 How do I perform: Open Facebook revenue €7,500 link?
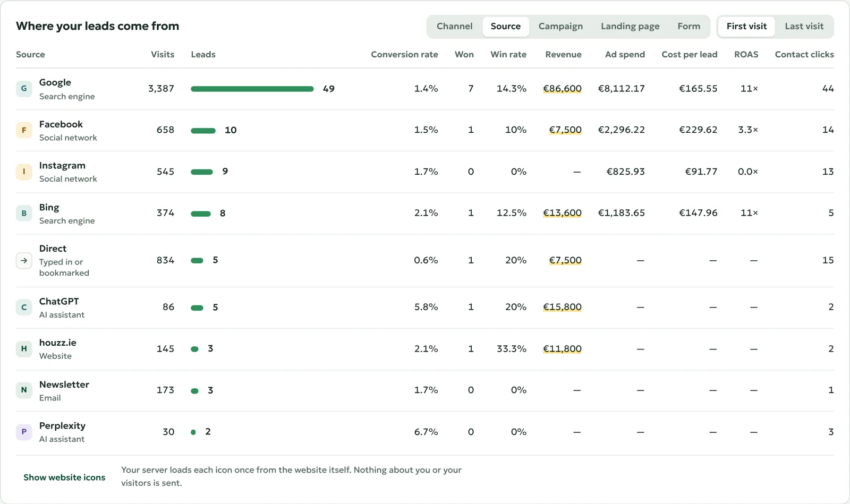tap(565, 130)
